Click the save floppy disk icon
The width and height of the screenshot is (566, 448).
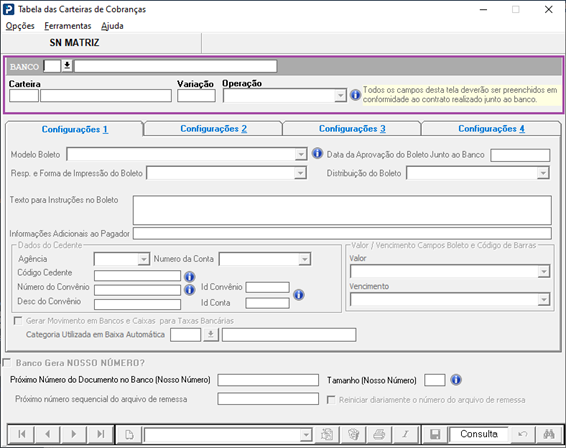tap(435, 434)
